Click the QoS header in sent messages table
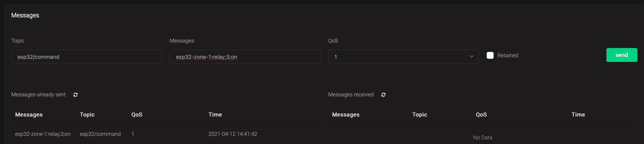 point(137,115)
